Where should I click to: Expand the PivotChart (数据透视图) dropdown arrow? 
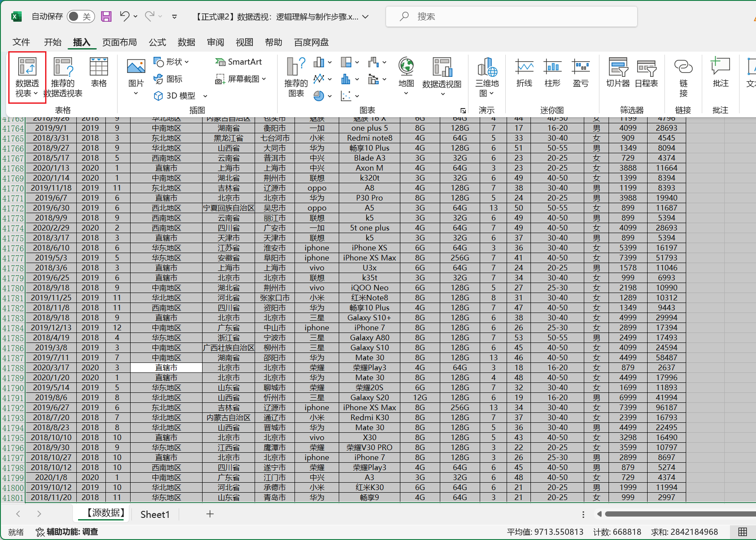(442, 94)
